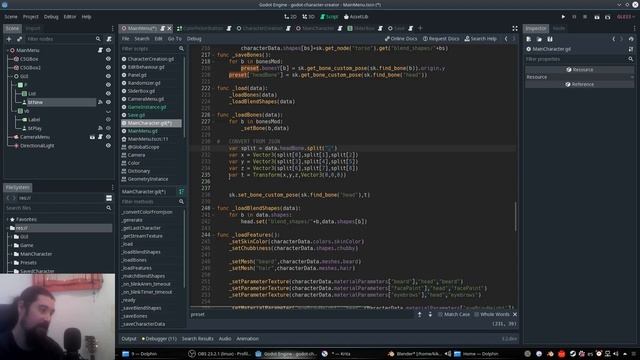
Task: Play the current scene with clapper icon
Action: [x=597, y=17]
